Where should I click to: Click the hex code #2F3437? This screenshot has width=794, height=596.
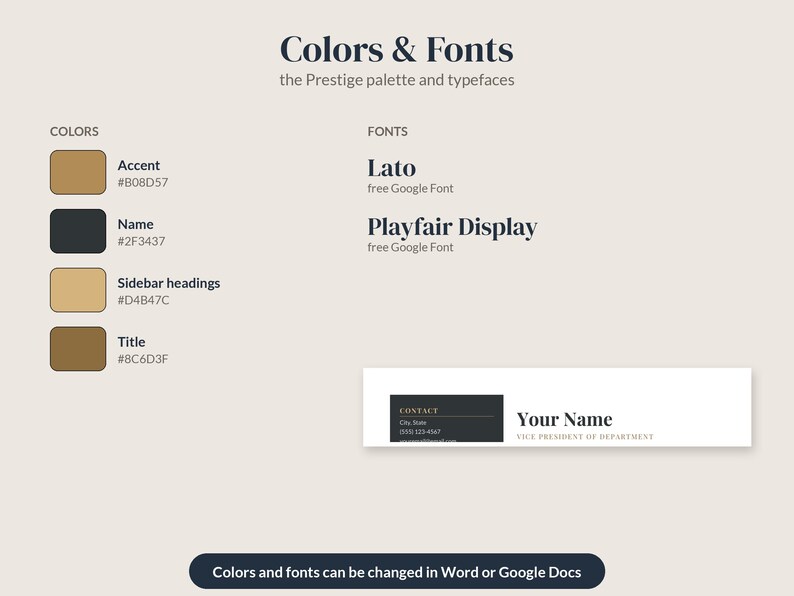click(141, 241)
